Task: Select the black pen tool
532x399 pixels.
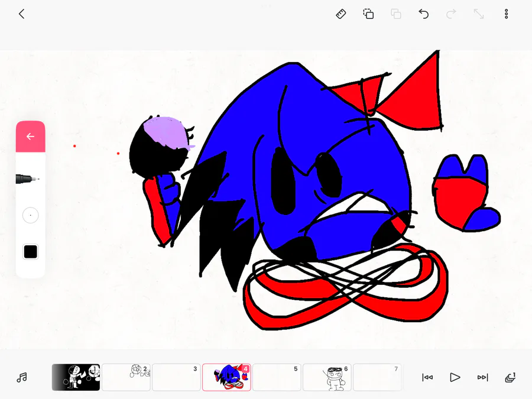Action: (x=28, y=179)
